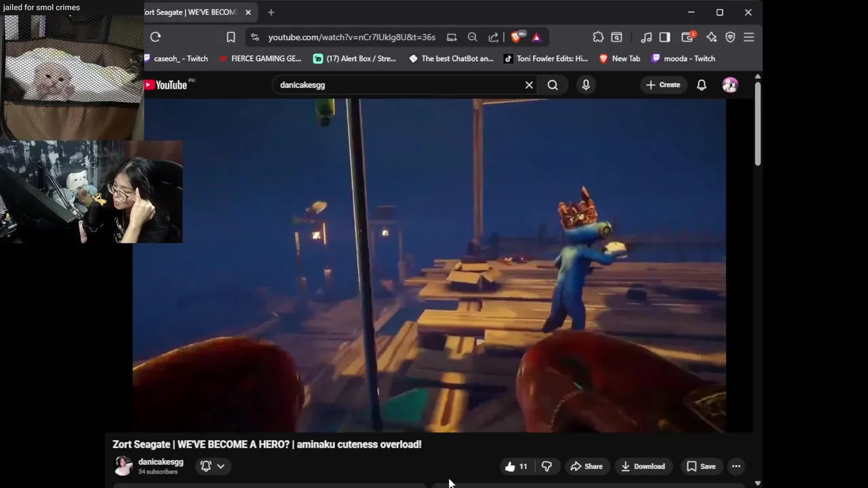Open site settings icon in address bar
Image resolution: width=868 pixels, height=488 pixels.
[x=255, y=37]
